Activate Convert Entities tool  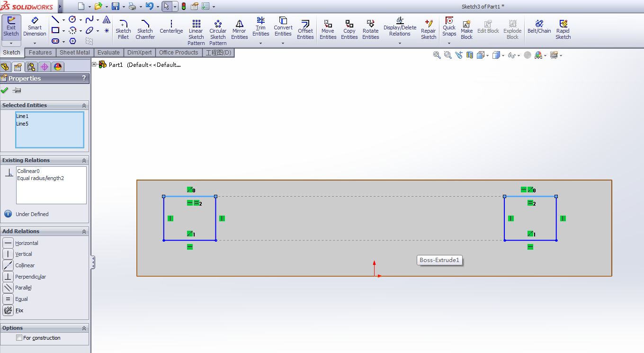pos(283,27)
